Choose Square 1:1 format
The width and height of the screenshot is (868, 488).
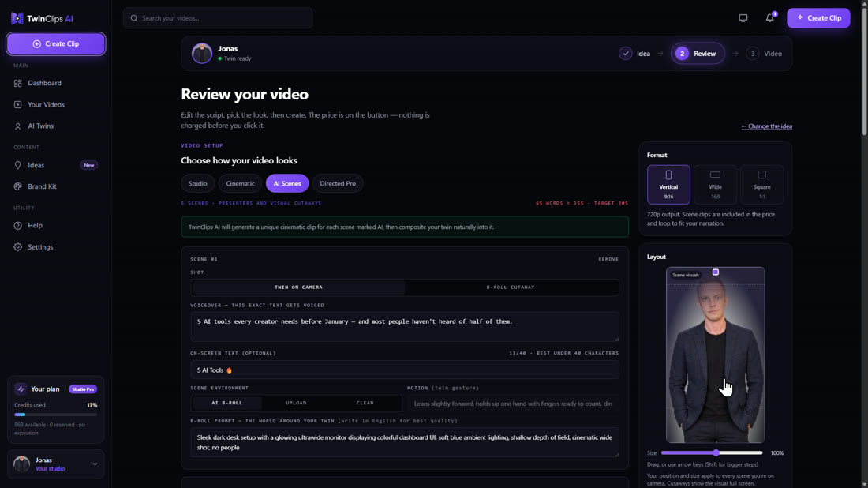(761, 185)
